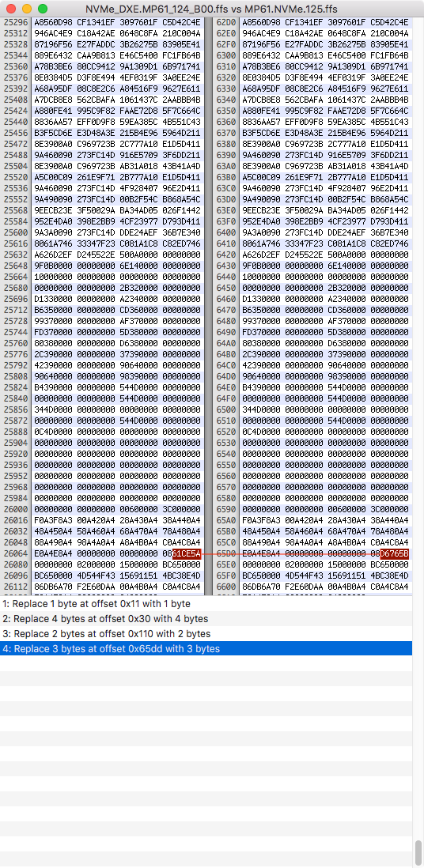Image resolution: width=424 pixels, height=868 pixels.
Task: Select diff 1: Replace 1 byte at offset 0x11
Action: [x=206, y=603]
